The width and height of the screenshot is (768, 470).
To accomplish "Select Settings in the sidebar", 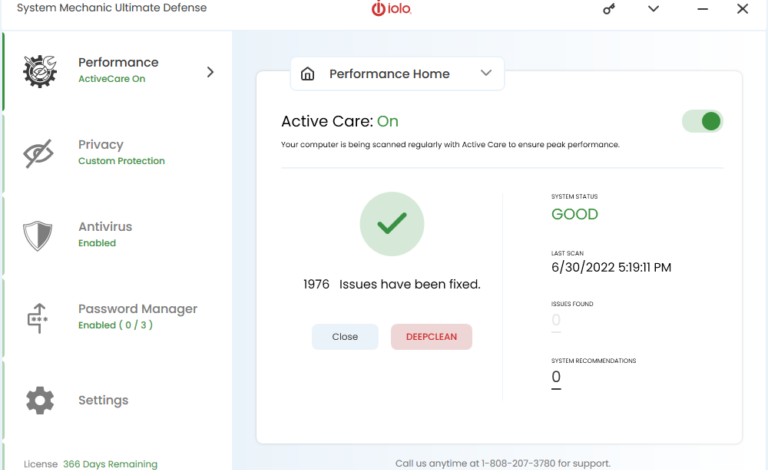I will (117, 400).
